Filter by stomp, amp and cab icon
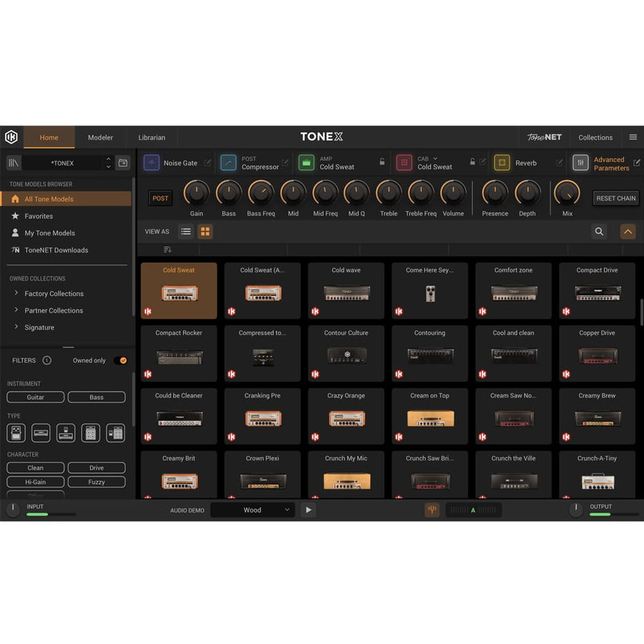The height and width of the screenshot is (644, 644). (115, 433)
